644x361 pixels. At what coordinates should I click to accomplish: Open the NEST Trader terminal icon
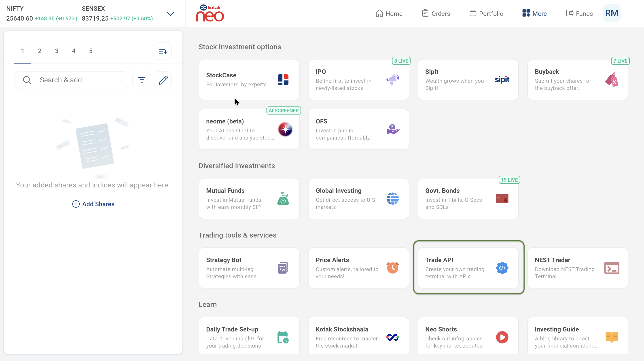612,268
